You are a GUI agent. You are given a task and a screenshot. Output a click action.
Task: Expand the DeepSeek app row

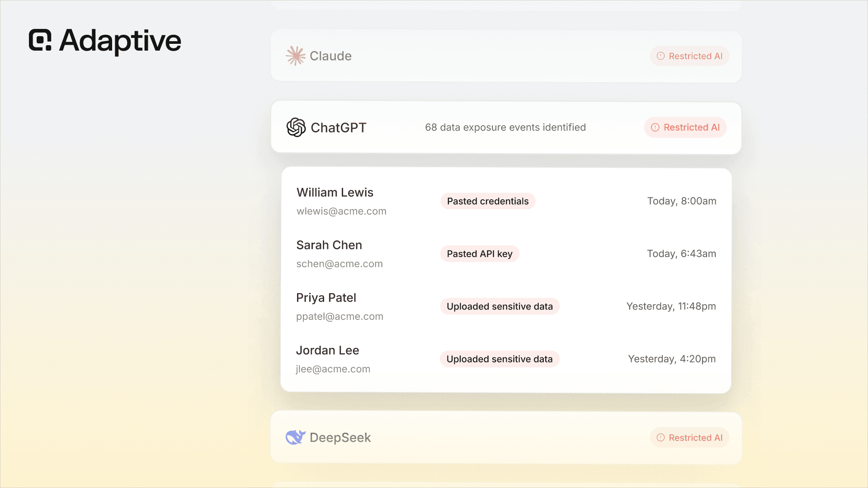click(506, 437)
